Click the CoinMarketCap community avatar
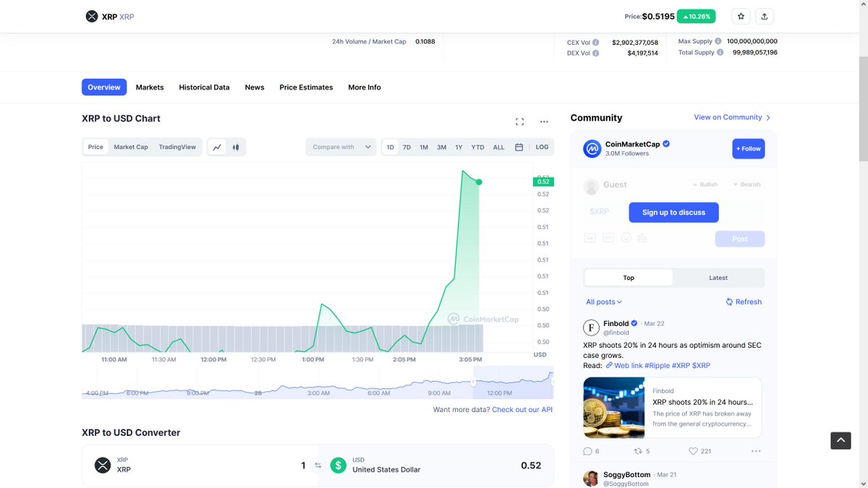This screenshot has width=868, height=488. click(592, 148)
